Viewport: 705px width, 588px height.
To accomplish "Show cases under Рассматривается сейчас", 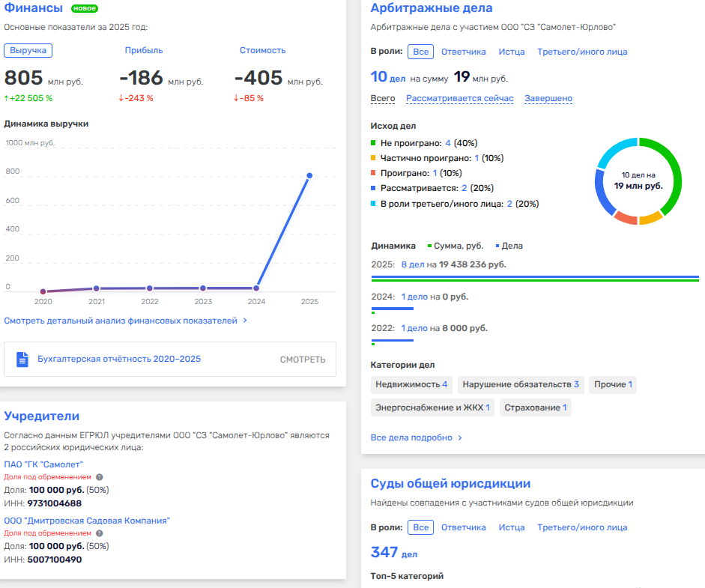I will tap(459, 98).
